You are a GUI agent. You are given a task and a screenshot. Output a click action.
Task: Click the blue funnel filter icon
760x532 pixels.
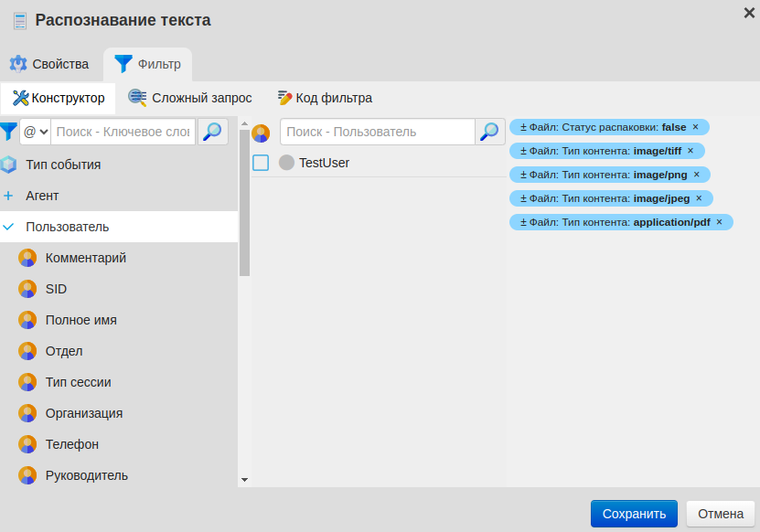(x=8, y=132)
